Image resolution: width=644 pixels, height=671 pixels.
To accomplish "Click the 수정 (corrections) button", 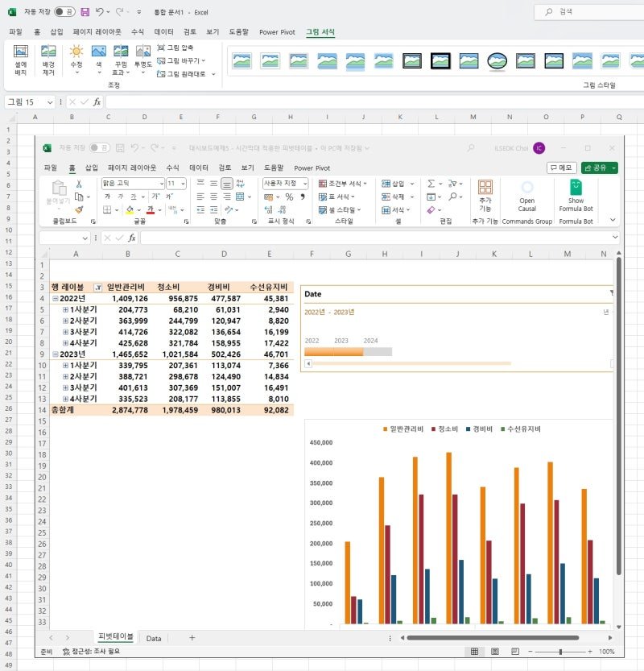I will [76, 60].
